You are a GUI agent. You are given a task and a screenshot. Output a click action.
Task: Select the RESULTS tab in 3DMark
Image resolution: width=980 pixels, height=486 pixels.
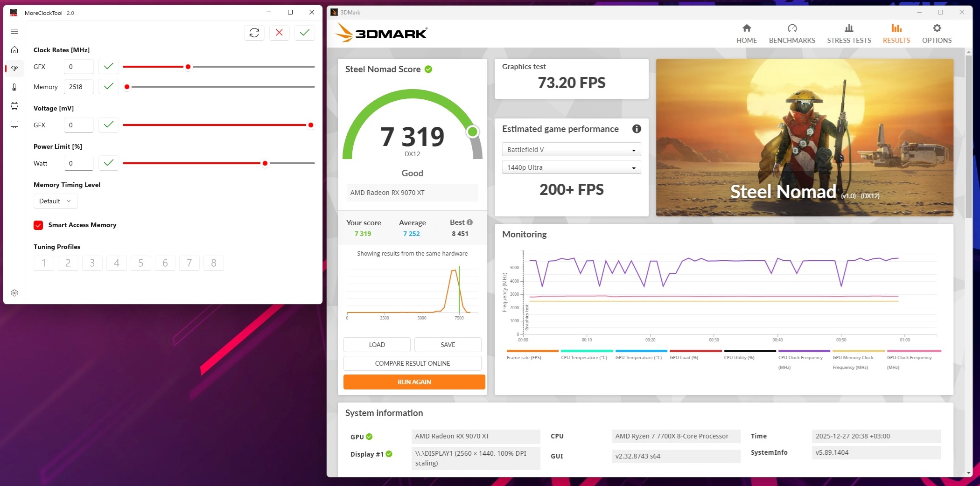(x=896, y=34)
